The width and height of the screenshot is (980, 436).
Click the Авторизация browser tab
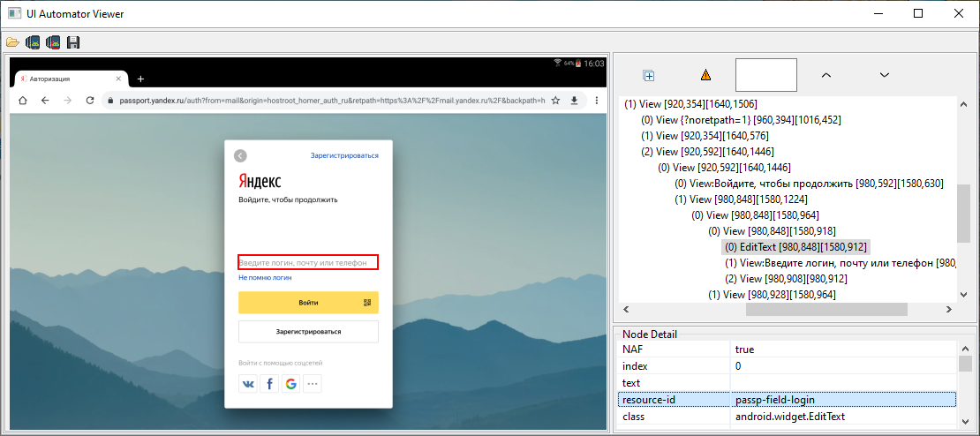tap(70, 79)
